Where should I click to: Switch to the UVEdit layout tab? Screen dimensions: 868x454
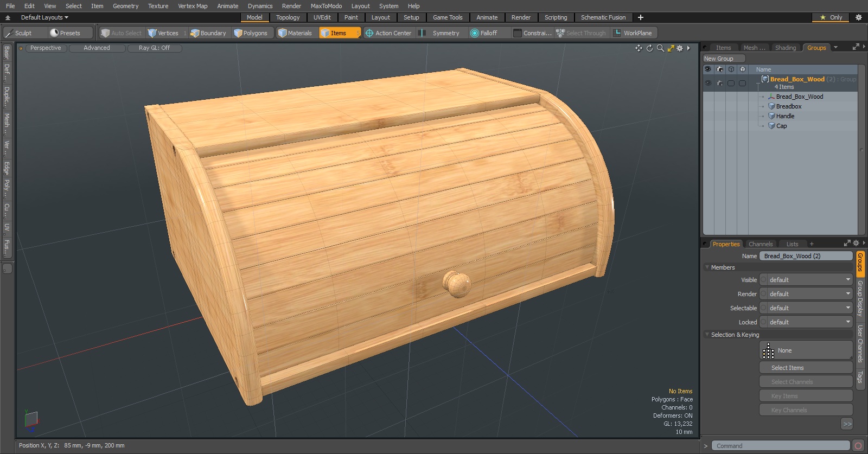(x=322, y=17)
